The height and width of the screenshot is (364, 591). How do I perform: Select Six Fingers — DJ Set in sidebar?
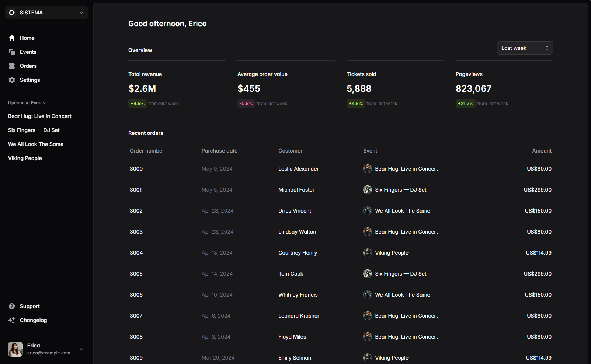[x=34, y=130]
